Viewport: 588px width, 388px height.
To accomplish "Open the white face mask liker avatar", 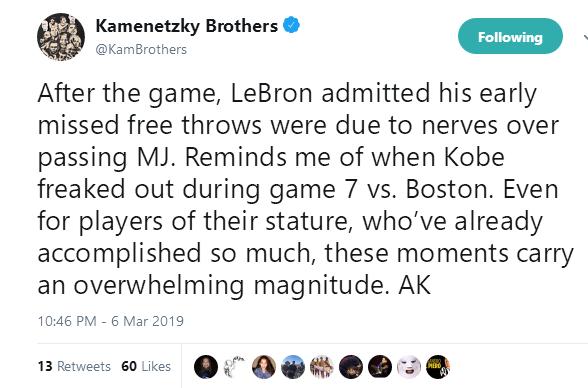I will click(409, 367).
